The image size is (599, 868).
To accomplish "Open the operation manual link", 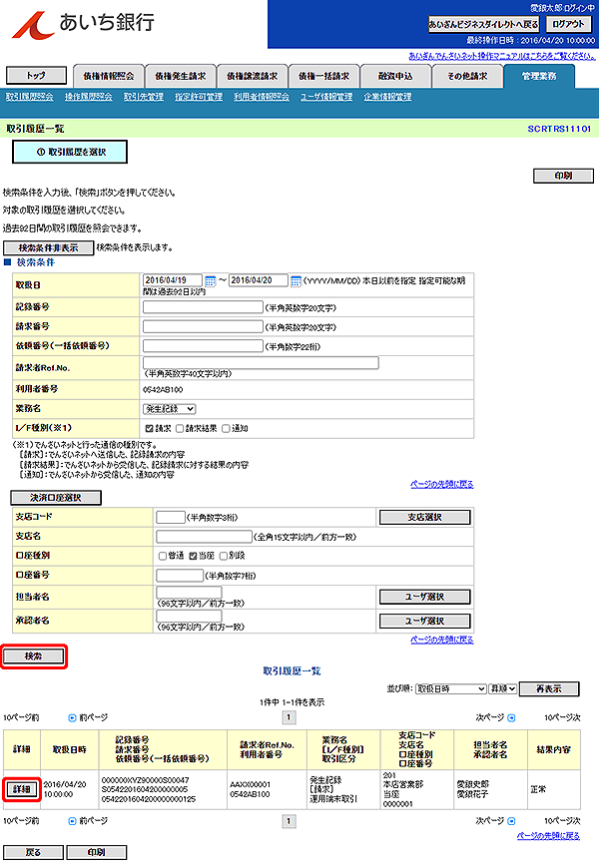I will pyautogui.click(x=502, y=56).
